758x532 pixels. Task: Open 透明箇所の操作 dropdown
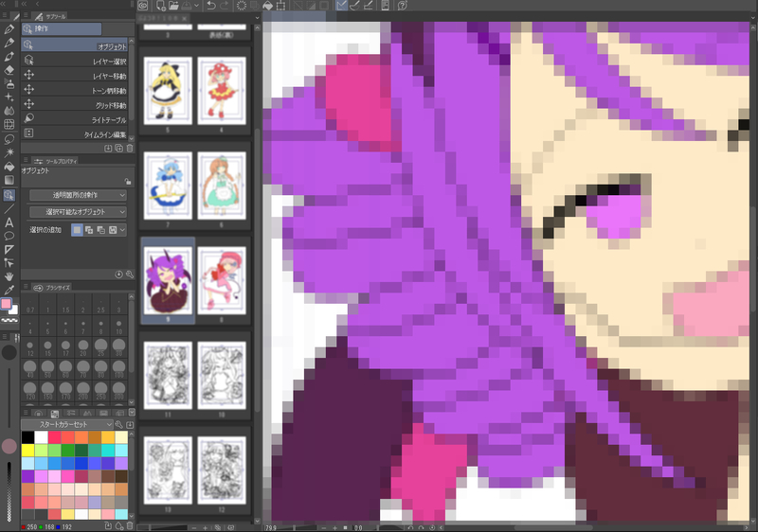point(78,195)
